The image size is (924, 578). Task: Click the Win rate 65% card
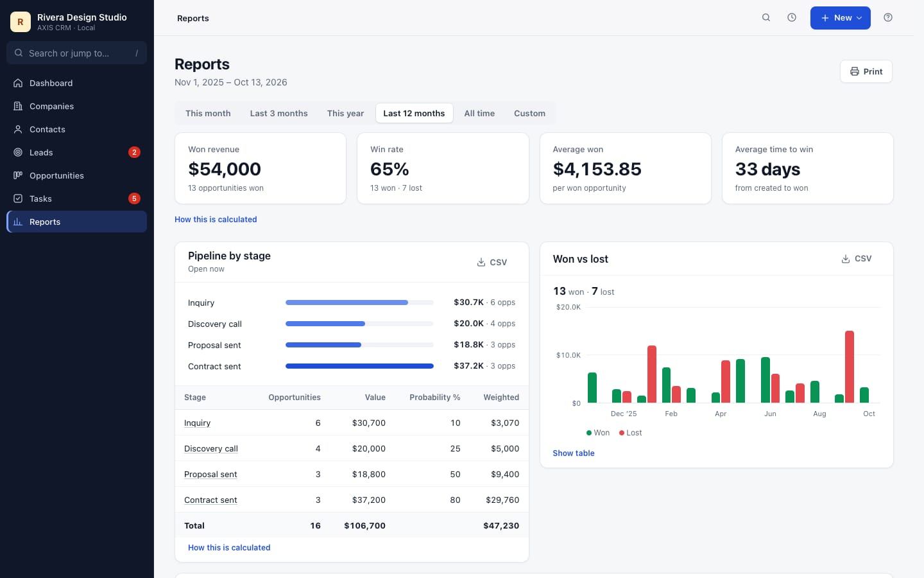(x=443, y=168)
